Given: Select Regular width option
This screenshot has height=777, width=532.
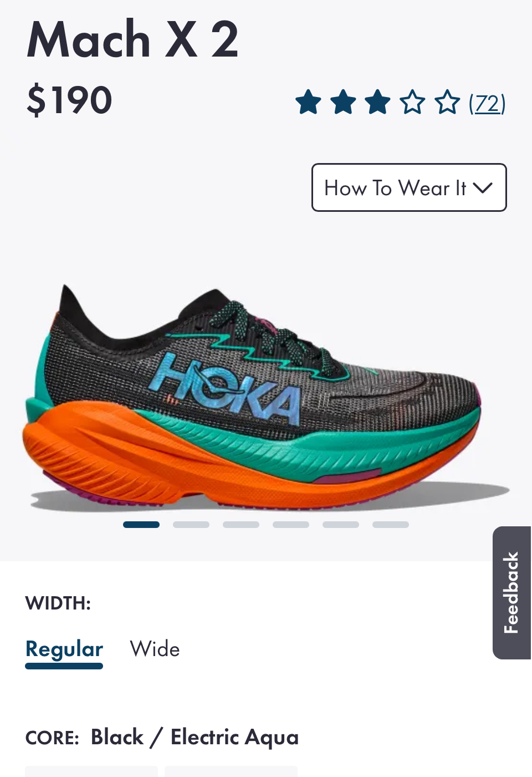Looking at the screenshot, I should (x=64, y=649).
